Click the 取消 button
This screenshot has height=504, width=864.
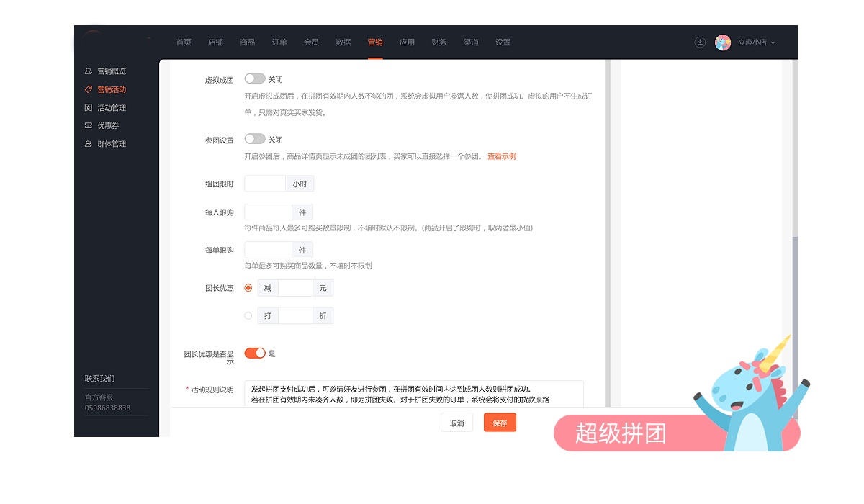(457, 423)
